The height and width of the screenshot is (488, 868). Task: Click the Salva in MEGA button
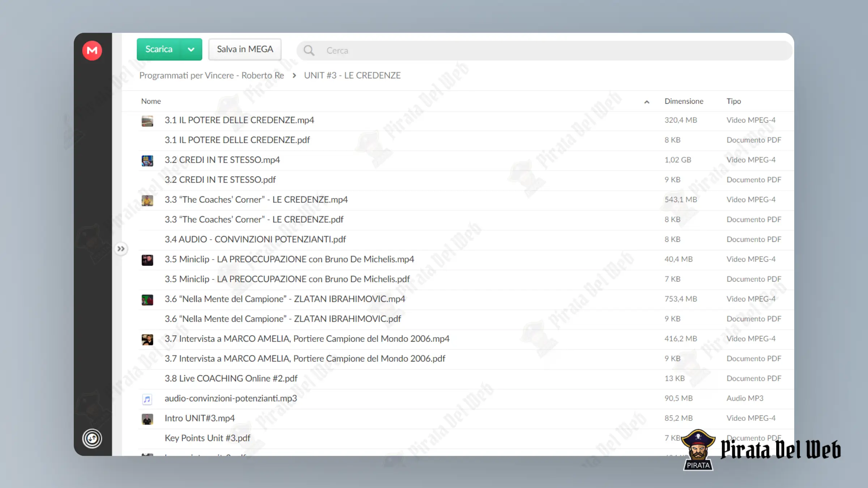pyautogui.click(x=245, y=49)
